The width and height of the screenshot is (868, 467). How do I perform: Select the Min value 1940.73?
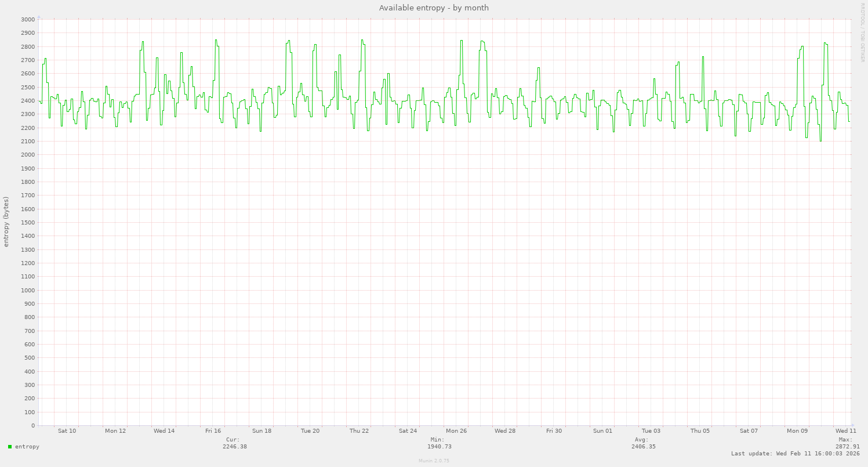point(439,447)
